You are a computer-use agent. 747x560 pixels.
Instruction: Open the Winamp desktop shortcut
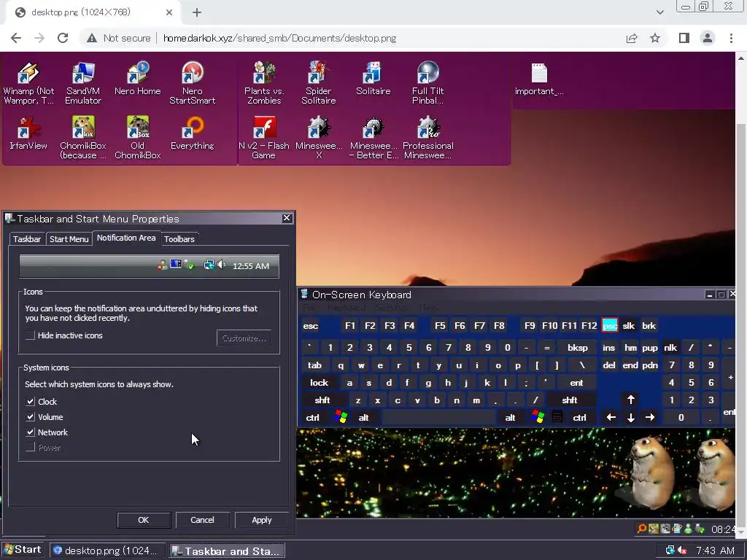point(28,83)
